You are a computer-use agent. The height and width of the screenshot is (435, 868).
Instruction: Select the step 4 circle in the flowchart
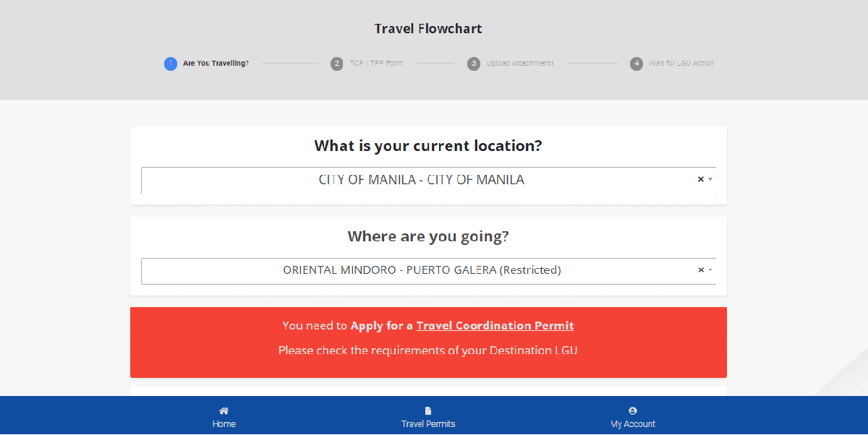[637, 64]
